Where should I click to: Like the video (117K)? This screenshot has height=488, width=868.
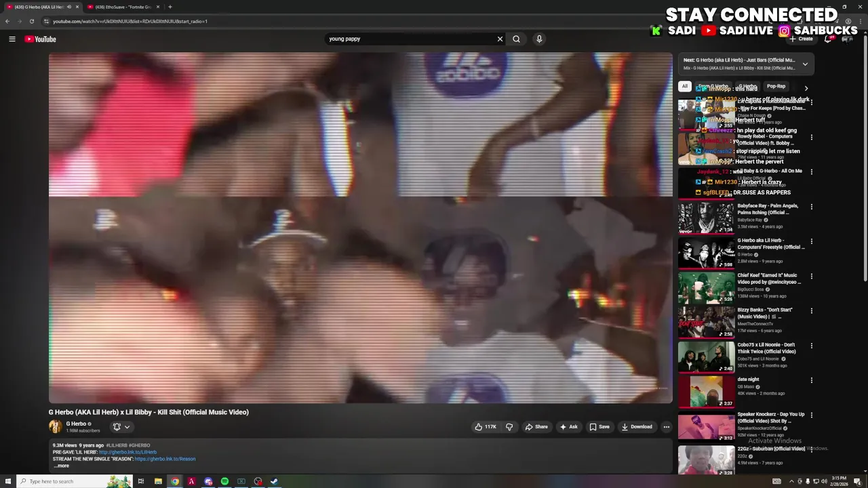pos(486,427)
